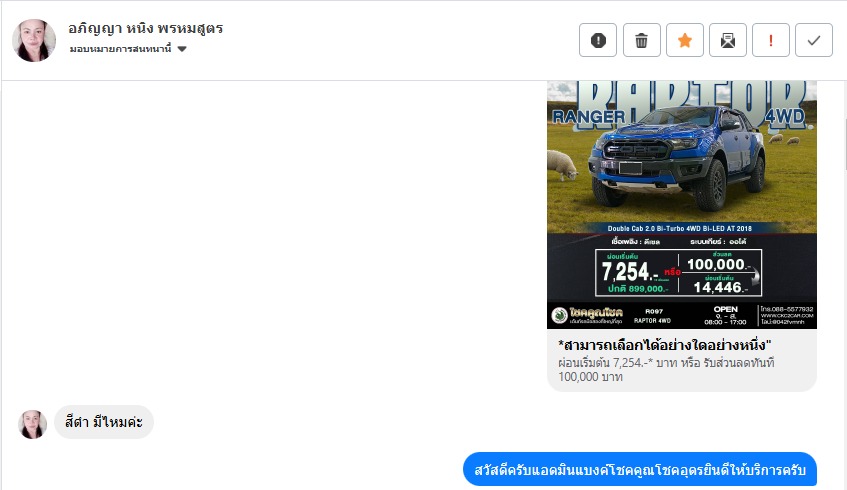Delete conversation with the trash icon

tap(642, 40)
